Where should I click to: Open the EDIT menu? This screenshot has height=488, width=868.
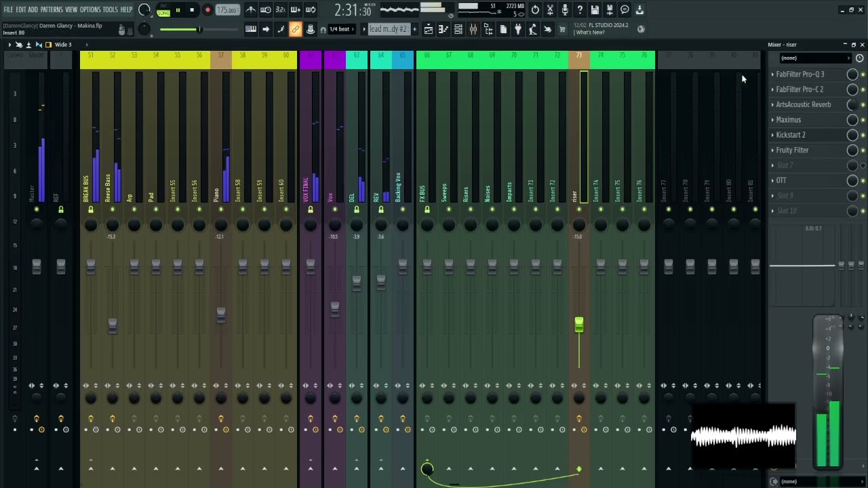pos(21,9)
